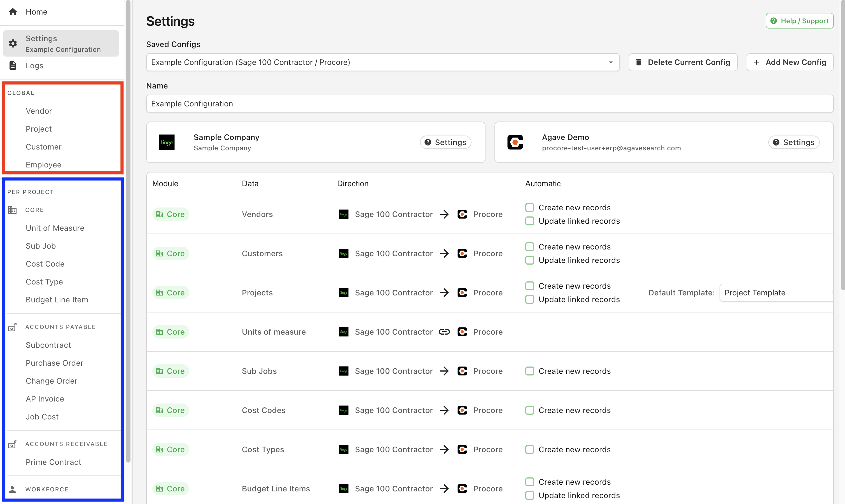Click the Procore icon in Projects row

click(462, 293)
